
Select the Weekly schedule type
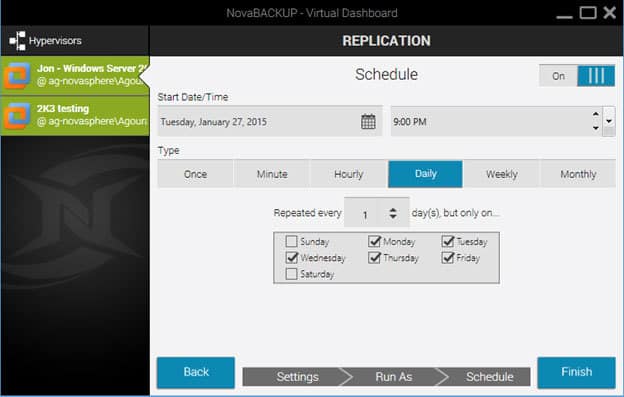pos(501,174)
